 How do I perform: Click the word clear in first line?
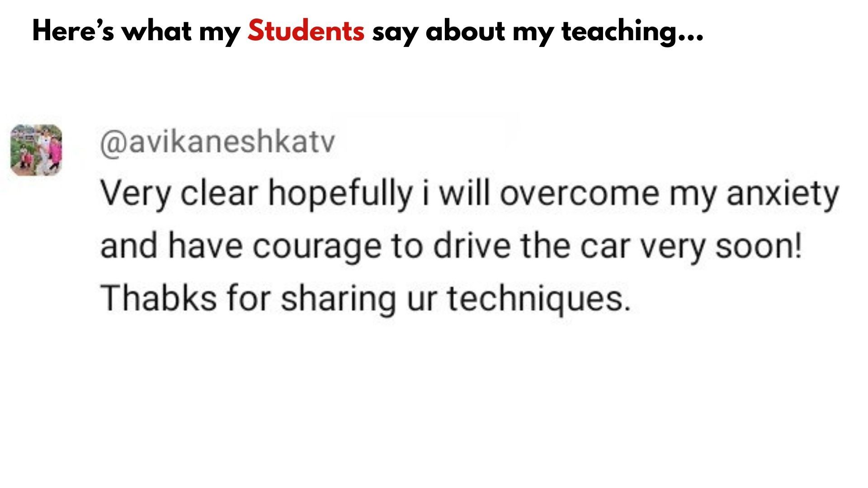coord(219,194)
